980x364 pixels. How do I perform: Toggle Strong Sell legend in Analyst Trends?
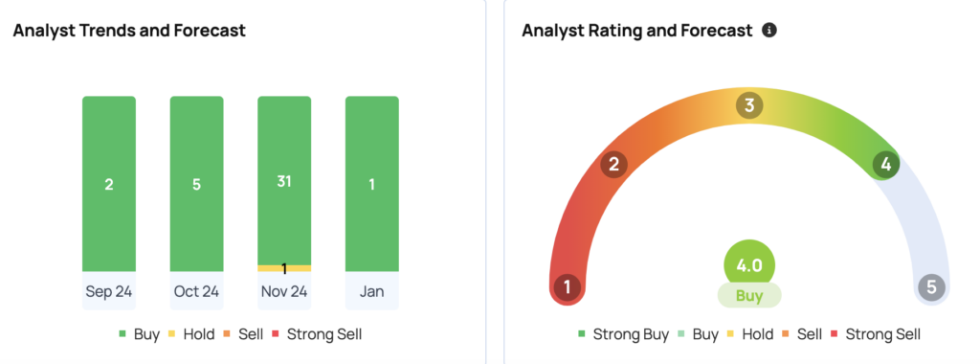click(317, 334)
